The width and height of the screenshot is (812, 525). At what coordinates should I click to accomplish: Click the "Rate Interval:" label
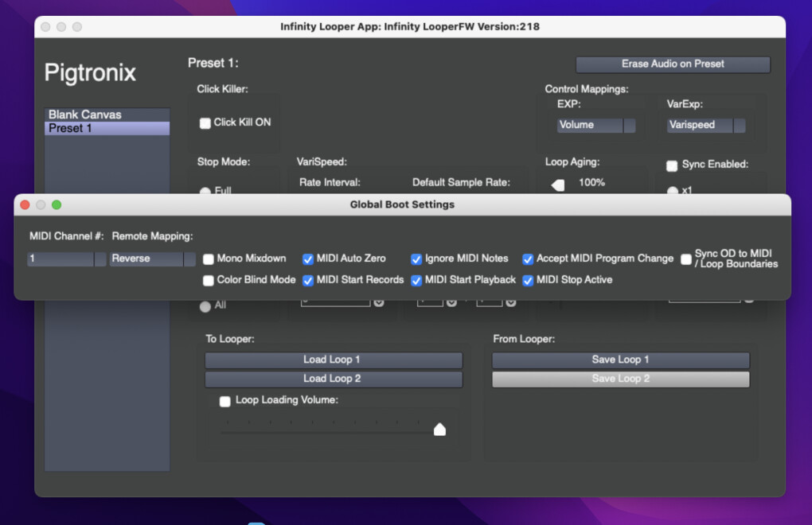tap(330, 183)
